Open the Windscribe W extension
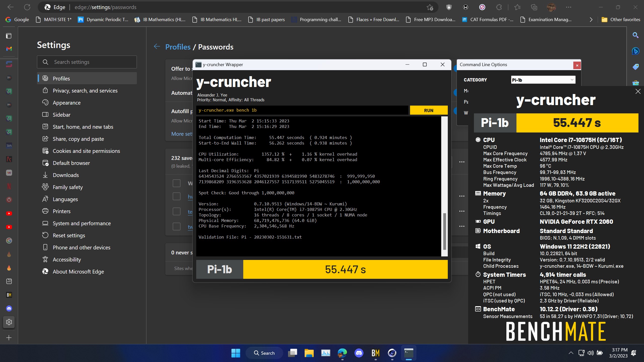The height and width of the screenshot is (362, 644). [x=466, y=7]
